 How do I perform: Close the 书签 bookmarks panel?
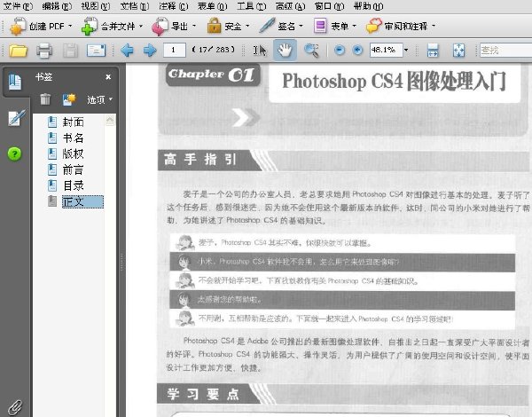108,77
